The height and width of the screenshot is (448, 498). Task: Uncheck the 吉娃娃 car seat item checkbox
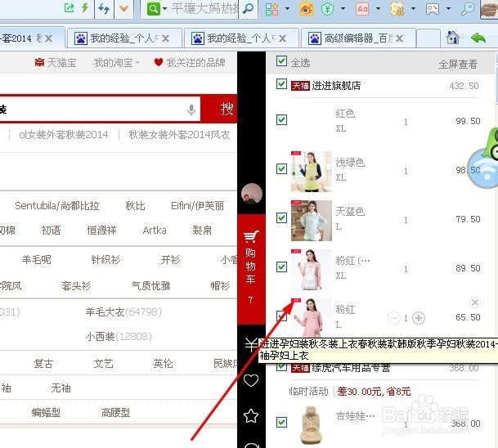tap(281, 423)
